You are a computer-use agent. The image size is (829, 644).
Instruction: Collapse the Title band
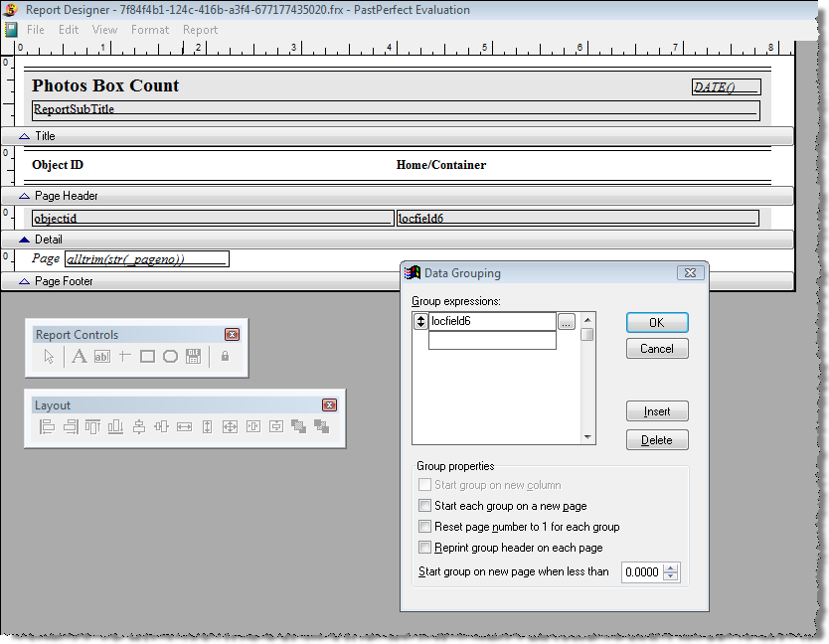[x=25, y=135]
